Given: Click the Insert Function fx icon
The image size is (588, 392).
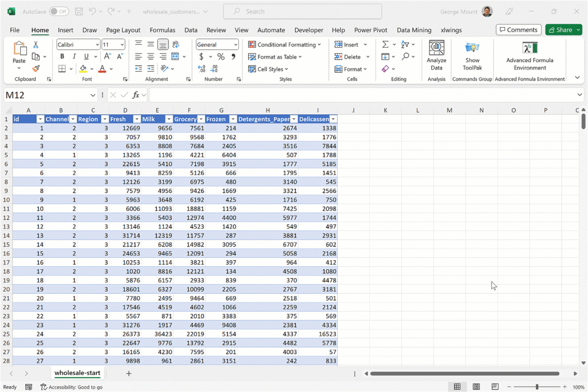Looking at the screenshot, I should tap(136, 95).
